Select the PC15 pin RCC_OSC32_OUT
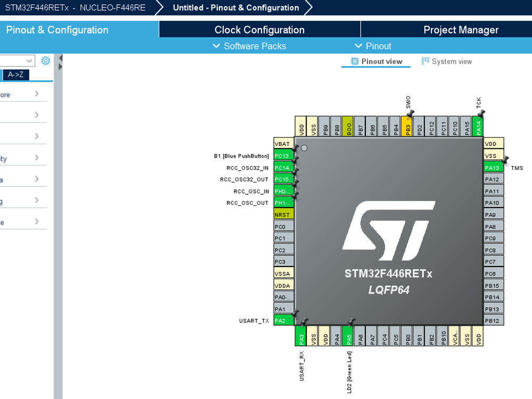Image resolution: width=532 pixels, height=399 pixels. (284, 179)
